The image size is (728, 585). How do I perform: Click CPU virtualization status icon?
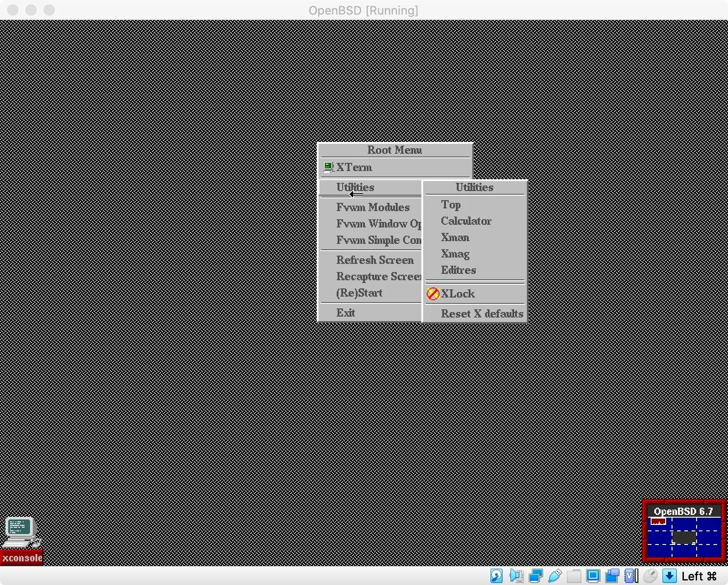(631, 576)
